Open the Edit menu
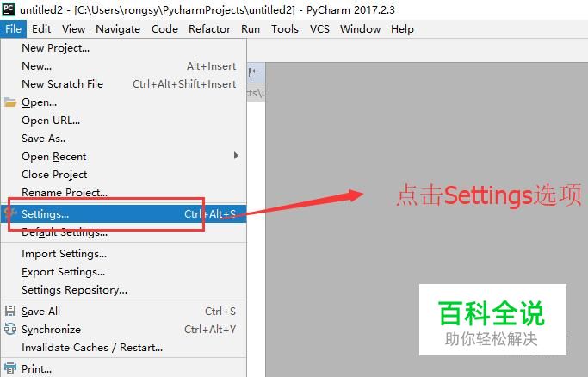This screenshot has height=377, width=588. coord(41,29)
